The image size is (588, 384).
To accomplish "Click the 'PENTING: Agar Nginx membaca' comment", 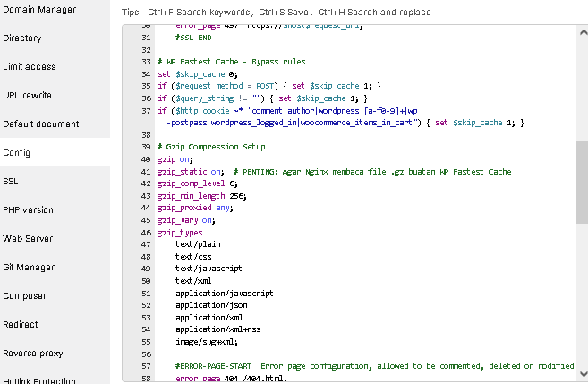I will [x=372, y=172].
